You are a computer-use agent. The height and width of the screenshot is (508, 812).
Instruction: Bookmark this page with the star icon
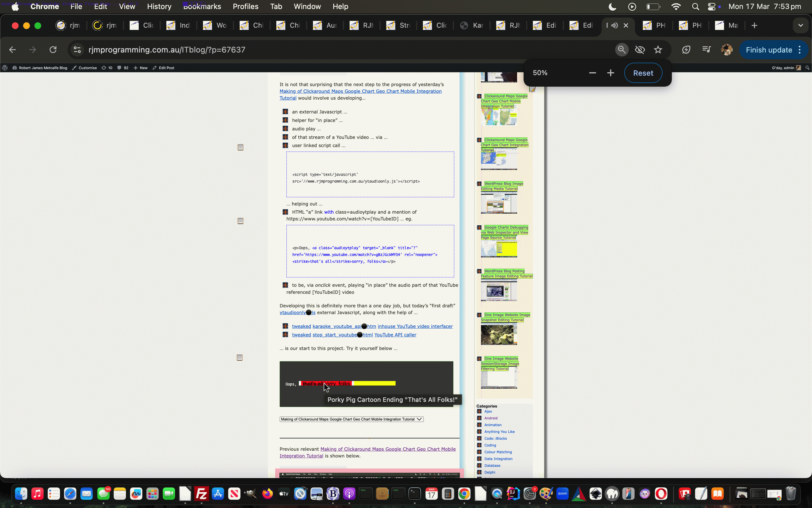658,50
